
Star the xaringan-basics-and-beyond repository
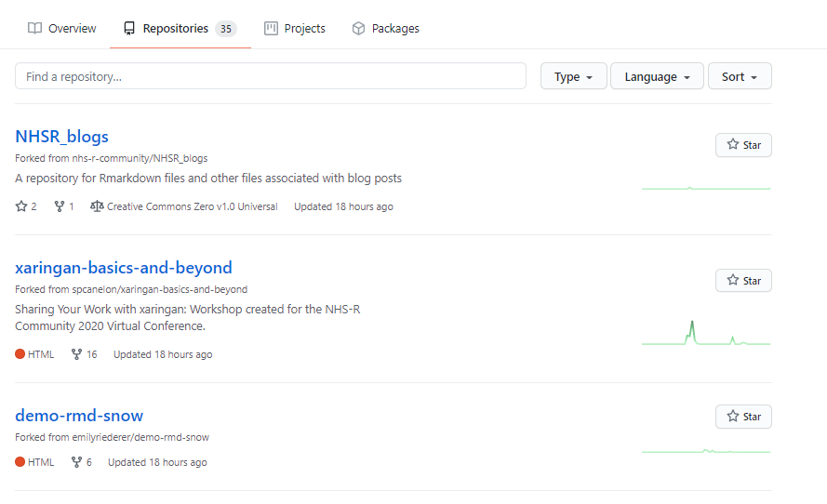click(x=743, y=281)
